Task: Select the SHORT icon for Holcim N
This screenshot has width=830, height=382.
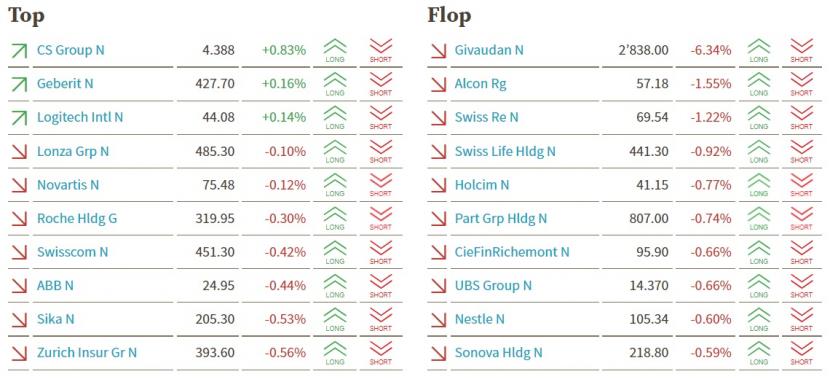Action: tap(801, 185)
